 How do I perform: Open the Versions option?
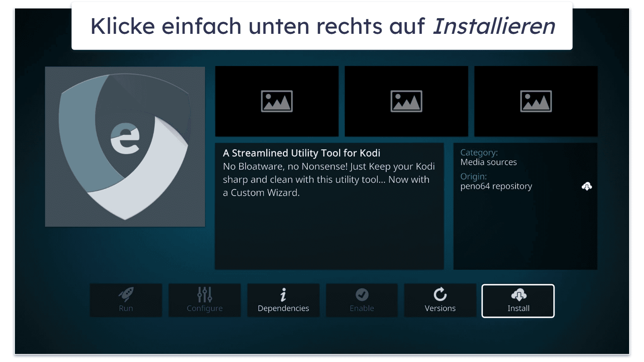coord(440,301)
